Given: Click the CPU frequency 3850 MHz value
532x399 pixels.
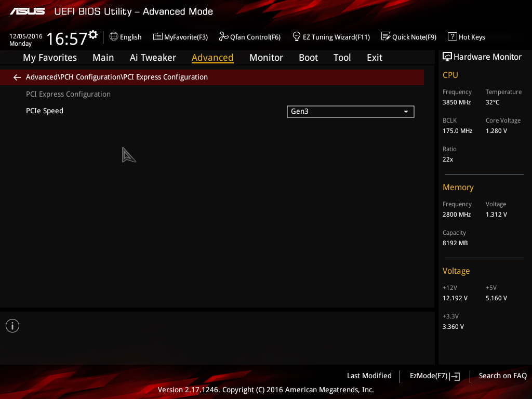Looking at the screenshot, I should click(456, 102).
